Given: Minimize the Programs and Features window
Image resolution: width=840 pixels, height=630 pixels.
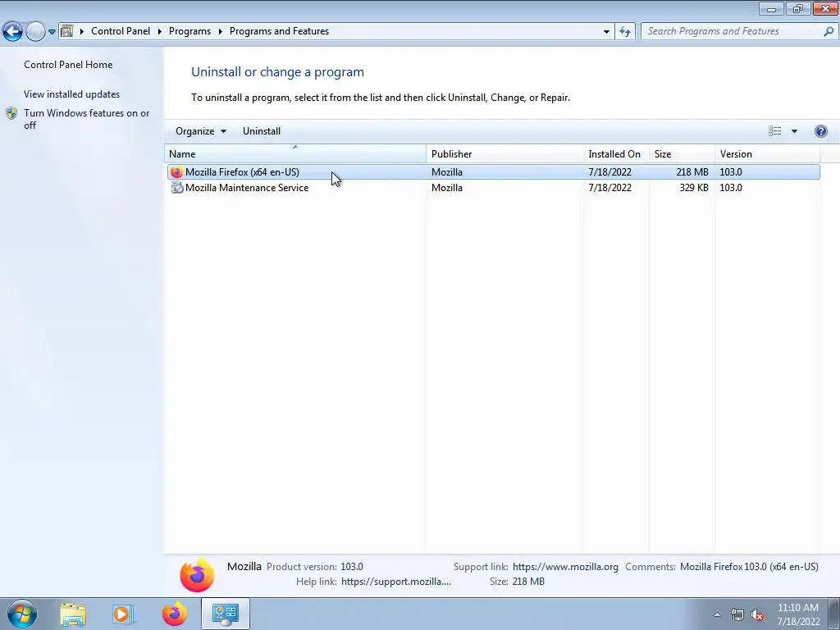Looking at the screenshot, I should [771, 8].
